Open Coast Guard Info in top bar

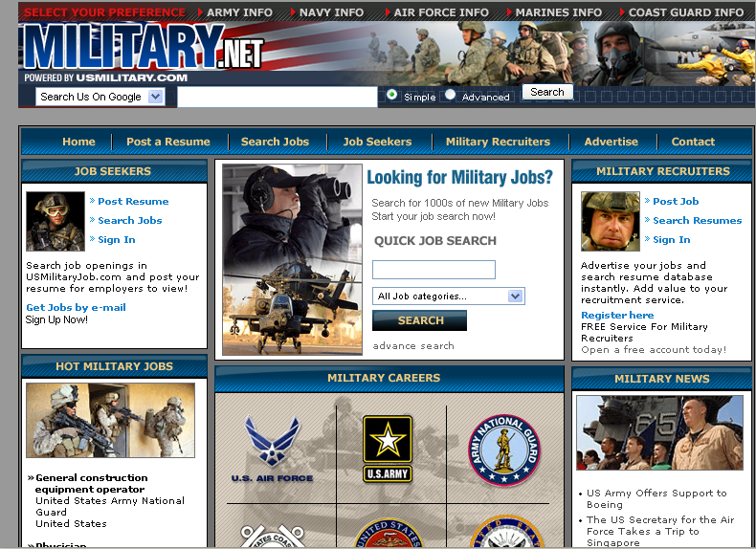pos(686,12)
